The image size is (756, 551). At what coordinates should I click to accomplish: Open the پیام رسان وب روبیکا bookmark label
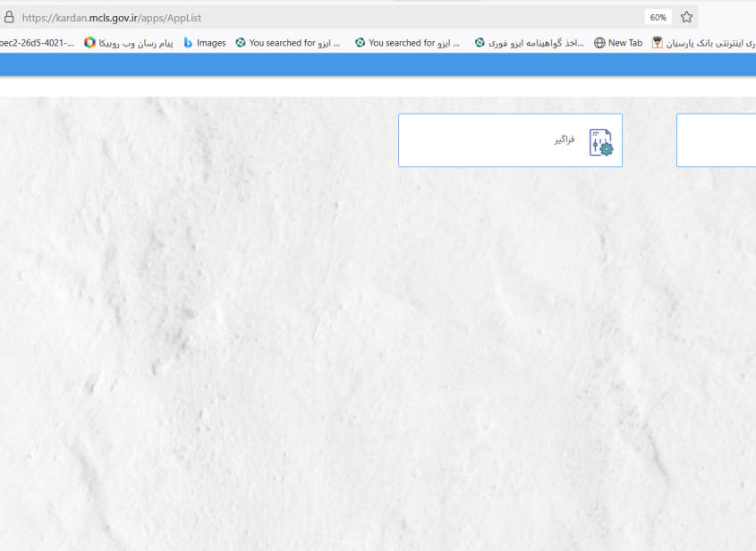[136, 42]
